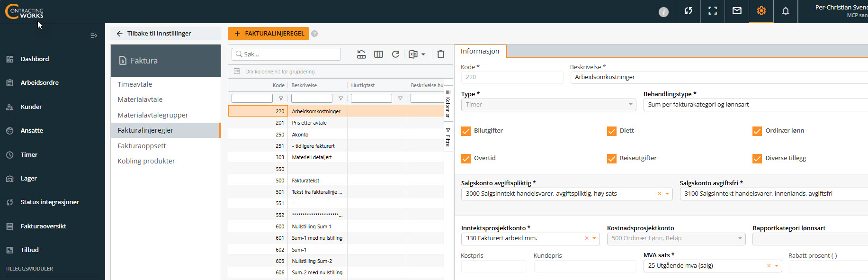Toggle the Diett checkbox
This screenshot has height=280, width=868.
point(612,131)
